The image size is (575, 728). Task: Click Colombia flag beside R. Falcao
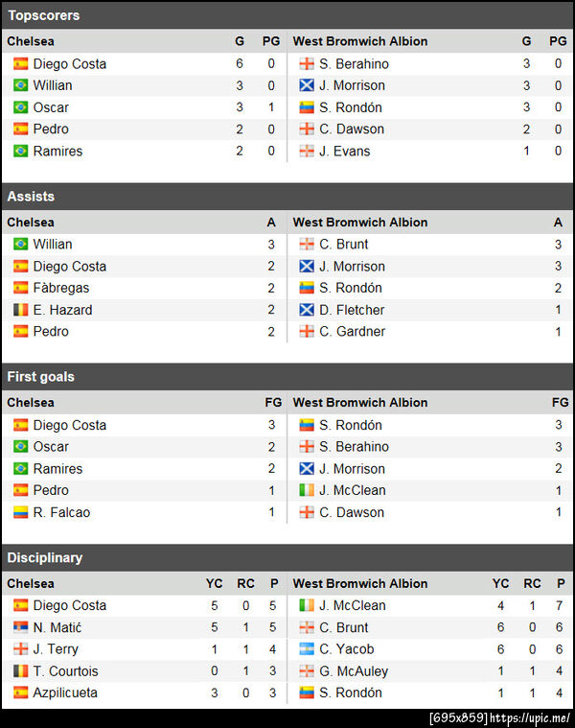click(x=20, y=512)
